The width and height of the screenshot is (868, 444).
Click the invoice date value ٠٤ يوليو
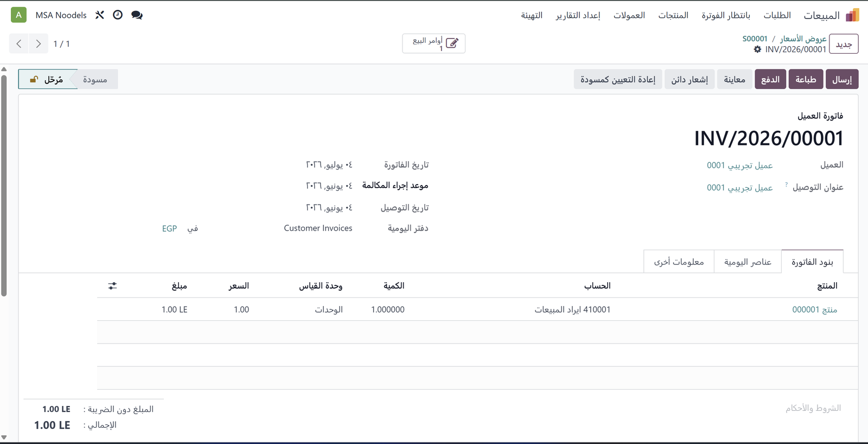(329, 164)
